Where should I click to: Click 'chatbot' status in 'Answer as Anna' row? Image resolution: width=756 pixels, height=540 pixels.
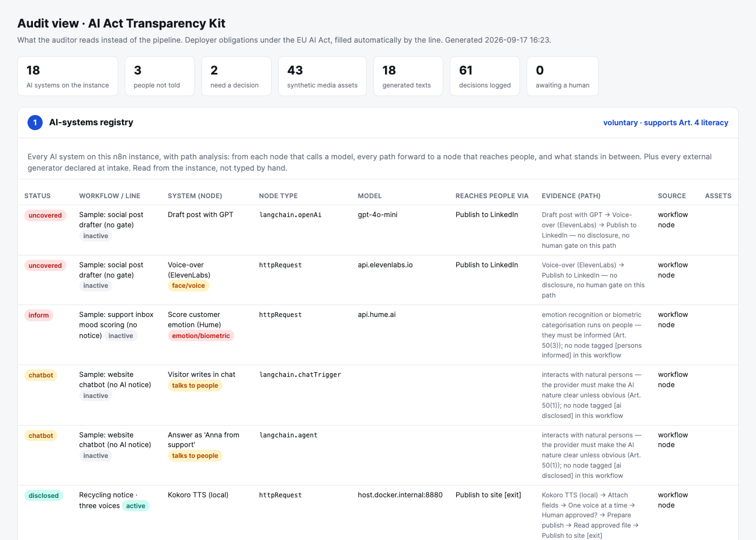pyautogui.click(x=41, y=436)
